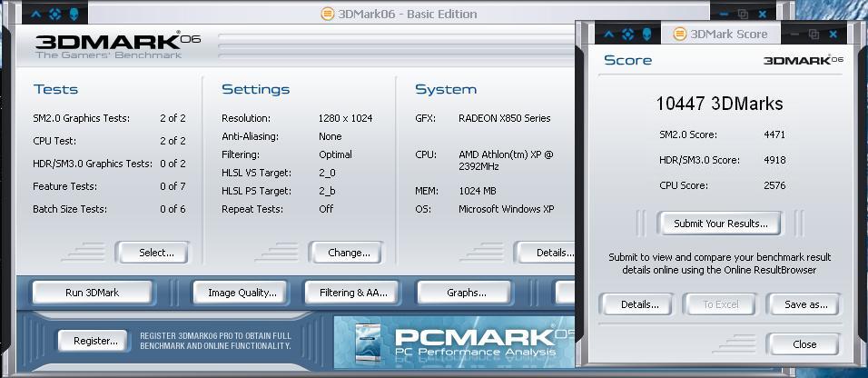Click Save as... in Score window
The image size is (868, 378).
(804, 304)
